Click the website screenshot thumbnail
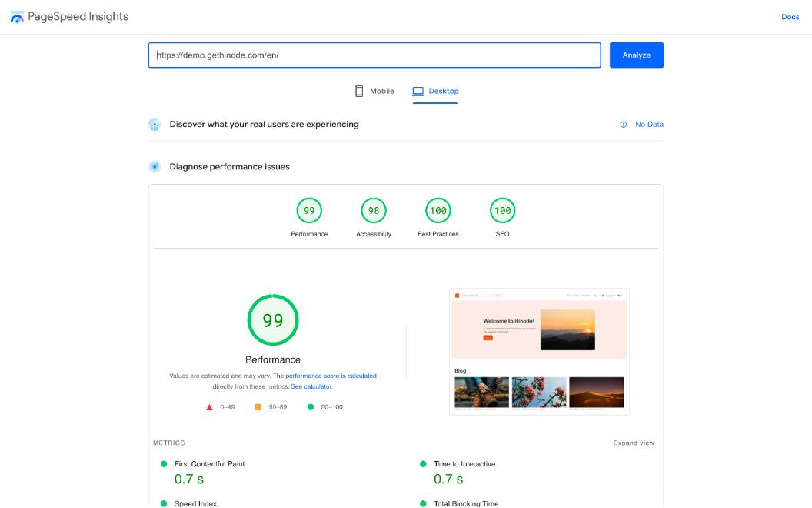The height and width of the screenshot is (508, 812). [x=539, y=352]
